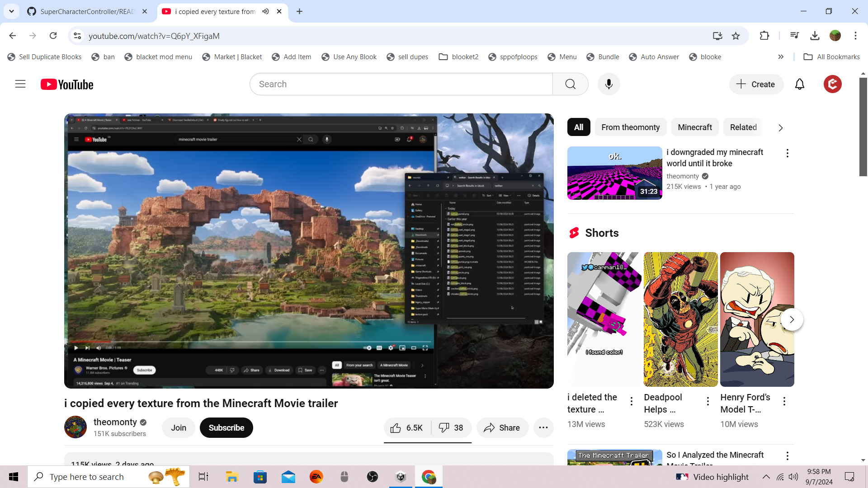The width and height of the screenshot is (868, 488).
Task: Click the search magnifier button
Action: click(x=570, y=84)
